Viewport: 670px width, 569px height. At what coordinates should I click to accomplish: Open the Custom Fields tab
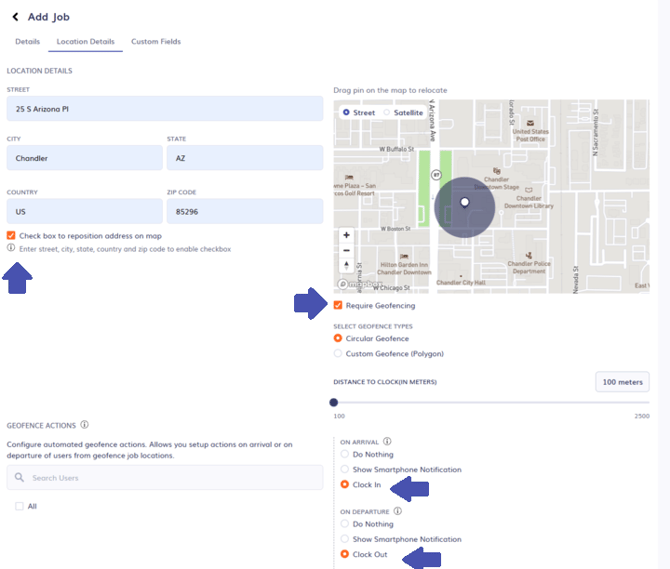coord(156,41)
